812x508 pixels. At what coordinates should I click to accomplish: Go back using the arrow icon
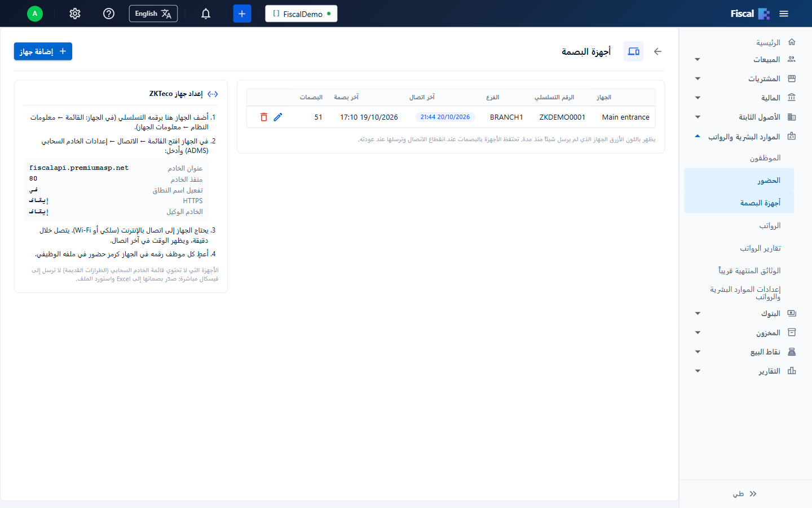click(x=657, y=51)
